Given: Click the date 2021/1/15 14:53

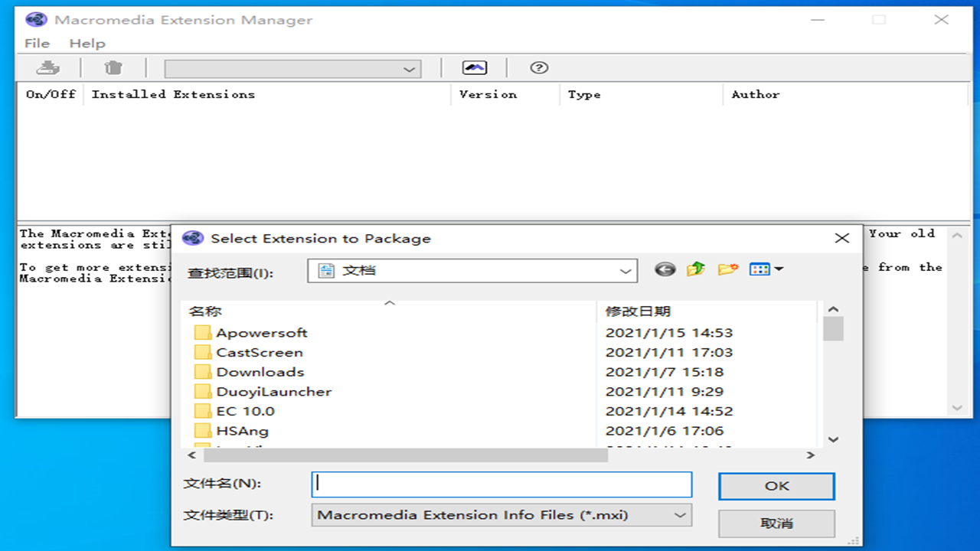Looking at the screenshot, I should click(669, 333).
